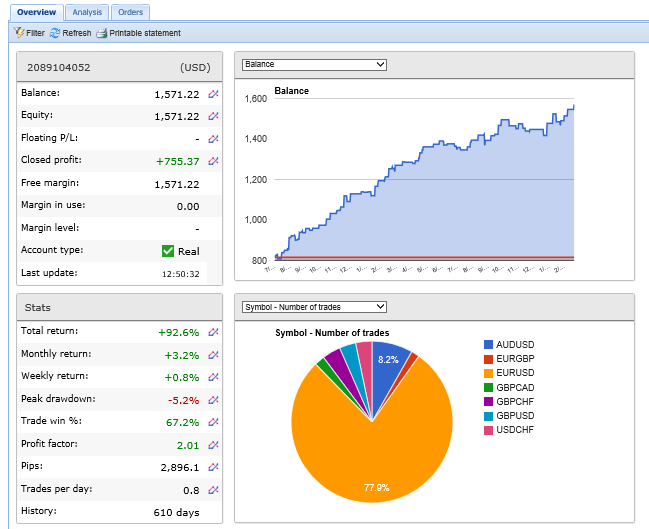Image resolution: width=649 pixels, height=529 pixels.
Task: Click chart icon beside Balance value
Action: point(213,94)
